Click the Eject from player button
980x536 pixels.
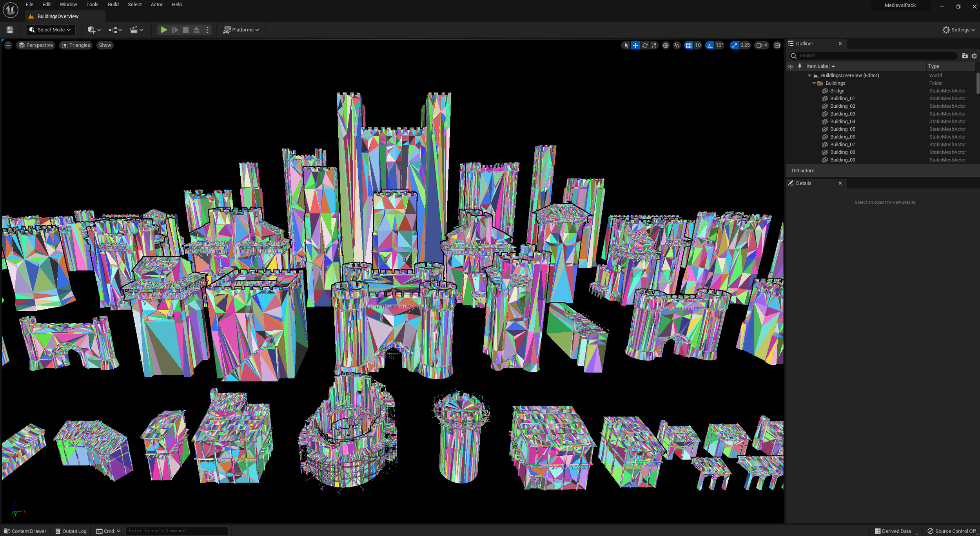[196, 30]
